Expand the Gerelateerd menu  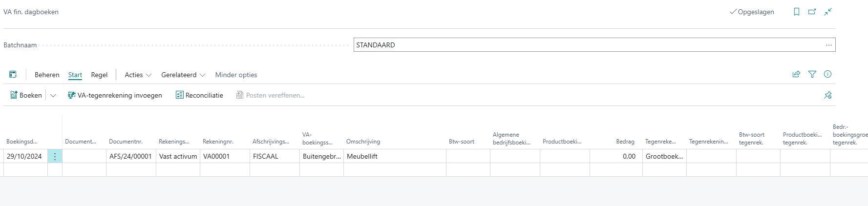pyautogui.click(x=183, y=75)
